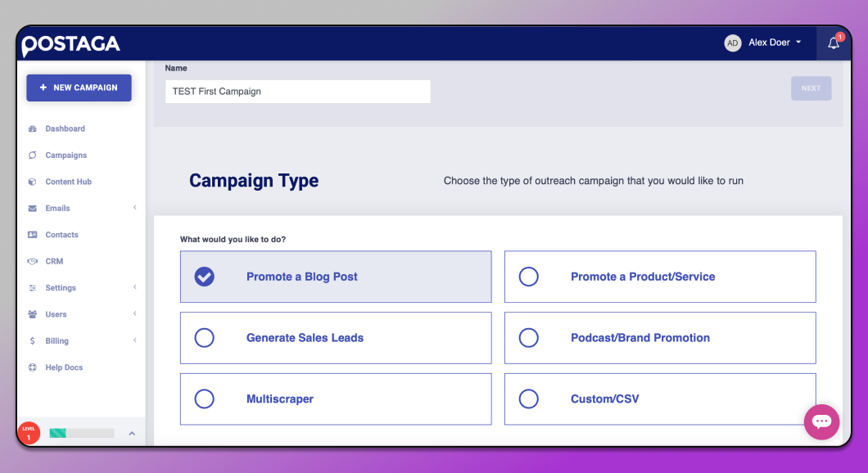Click the Help Docs globe icon
Viewport: 868px width, 473px height.
coord(33,367)
